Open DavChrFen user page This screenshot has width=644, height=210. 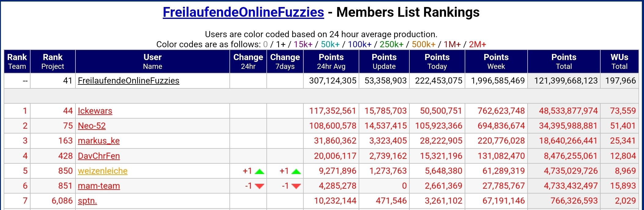pyautogui.click(x=99, y=156)
